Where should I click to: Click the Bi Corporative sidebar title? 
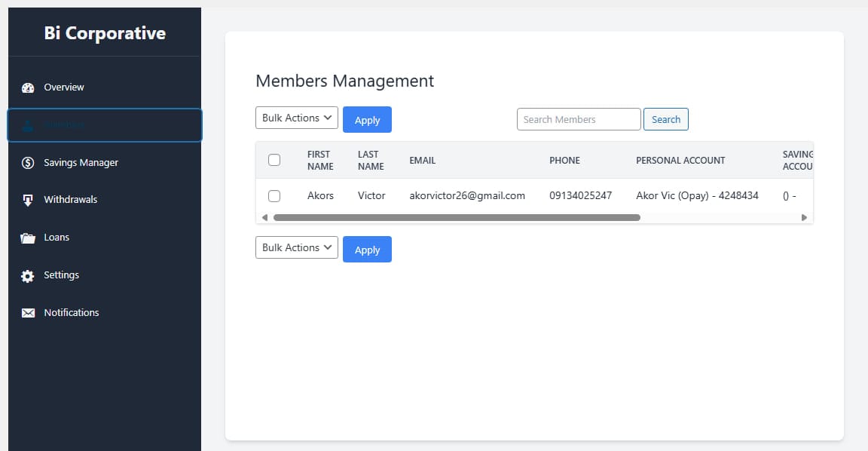point(105,33)
